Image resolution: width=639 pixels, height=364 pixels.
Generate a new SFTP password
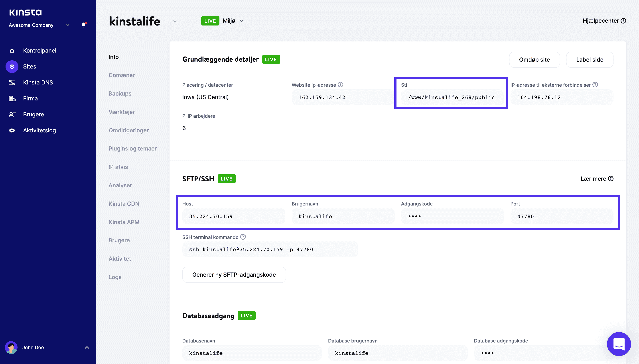[234, 274]
